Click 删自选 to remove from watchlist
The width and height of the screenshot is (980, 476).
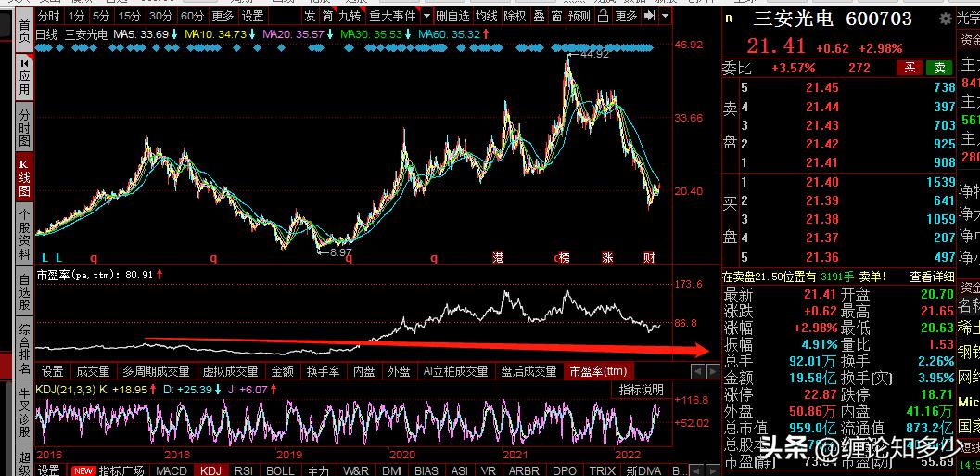(x=453, y=16)
